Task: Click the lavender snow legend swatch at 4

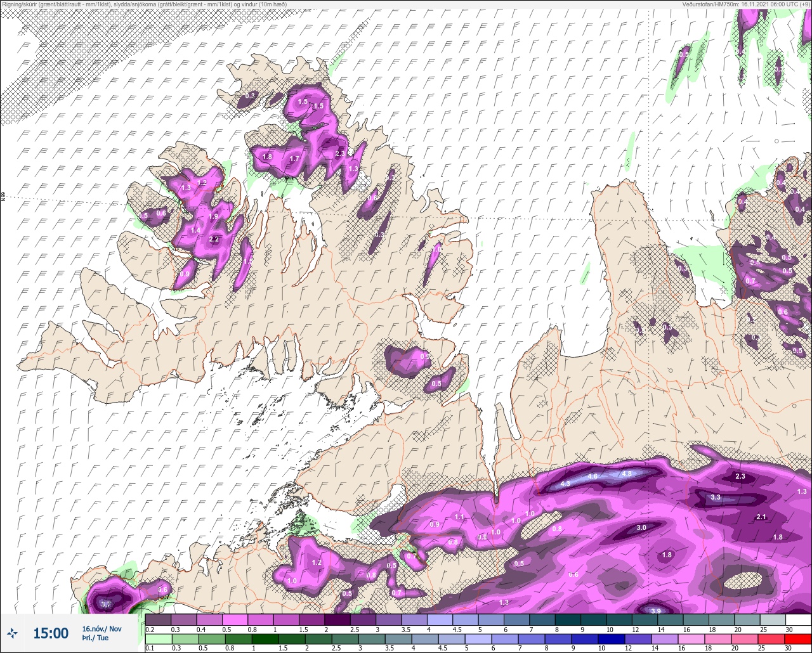Action: tap(439, 619)
